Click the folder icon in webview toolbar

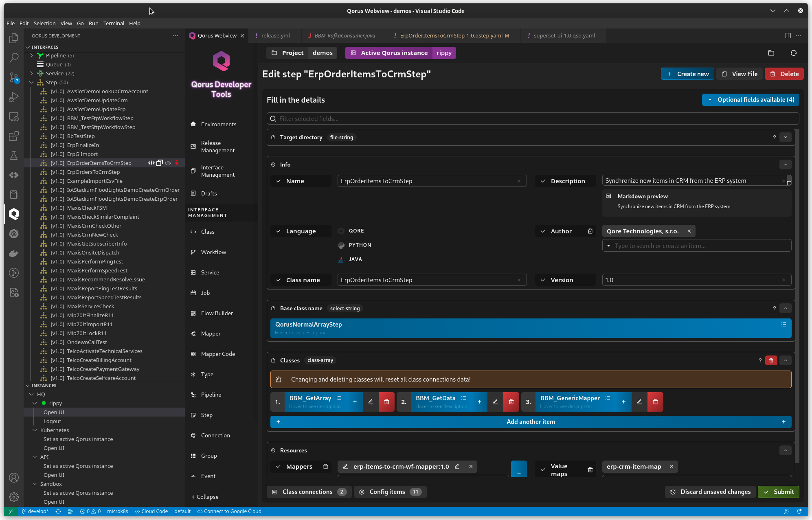[771, 53]
